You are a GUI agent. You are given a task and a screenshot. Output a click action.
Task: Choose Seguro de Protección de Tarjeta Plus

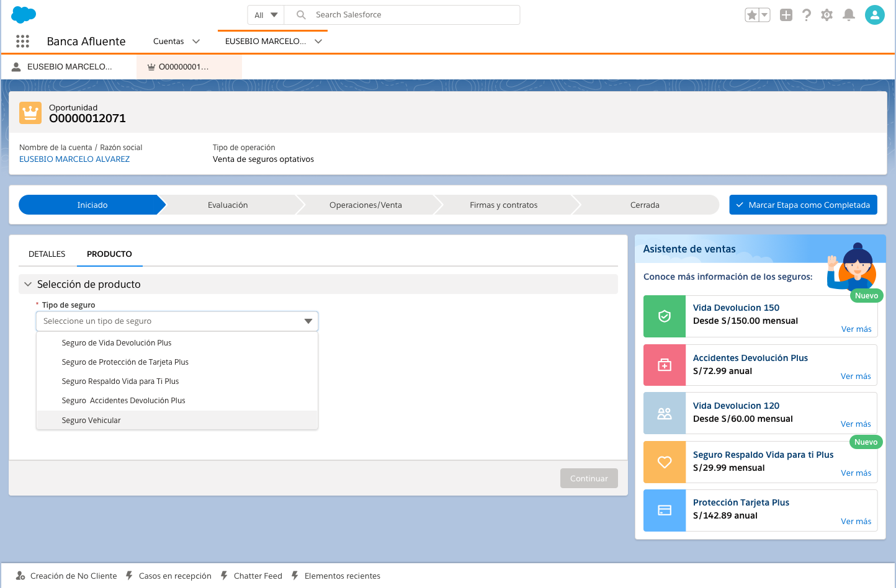[177, 362]
